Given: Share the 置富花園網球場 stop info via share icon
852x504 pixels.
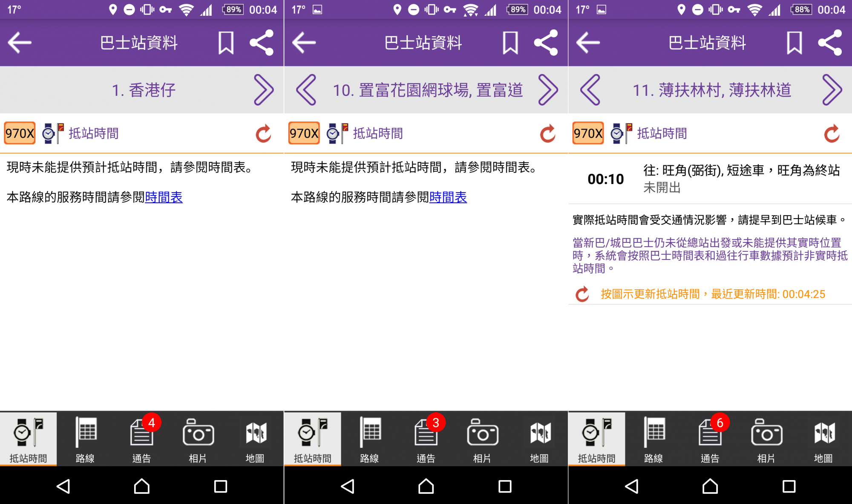Looking at the screenshot, I should [x=546, y=43].
